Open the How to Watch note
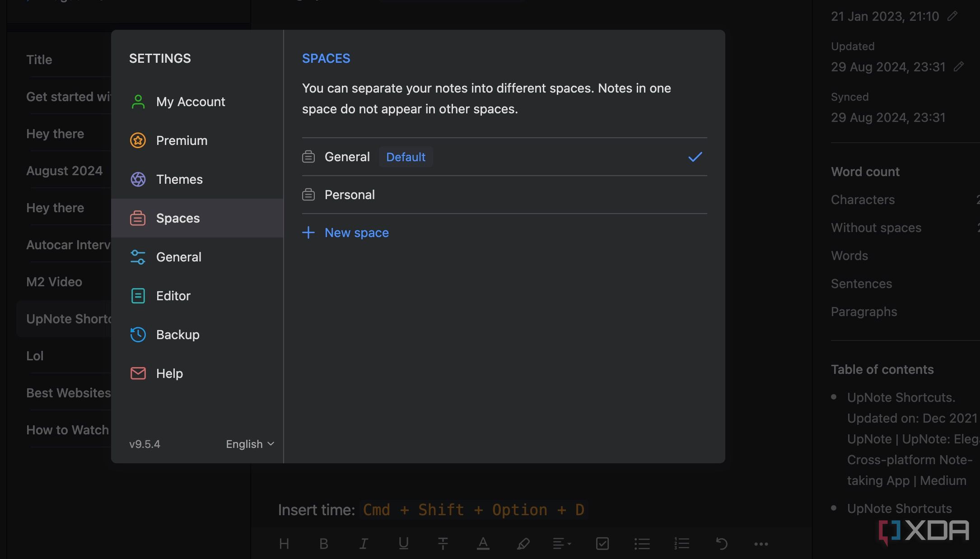This screenshot has height=559, width=980. click(x=68, y=430)
